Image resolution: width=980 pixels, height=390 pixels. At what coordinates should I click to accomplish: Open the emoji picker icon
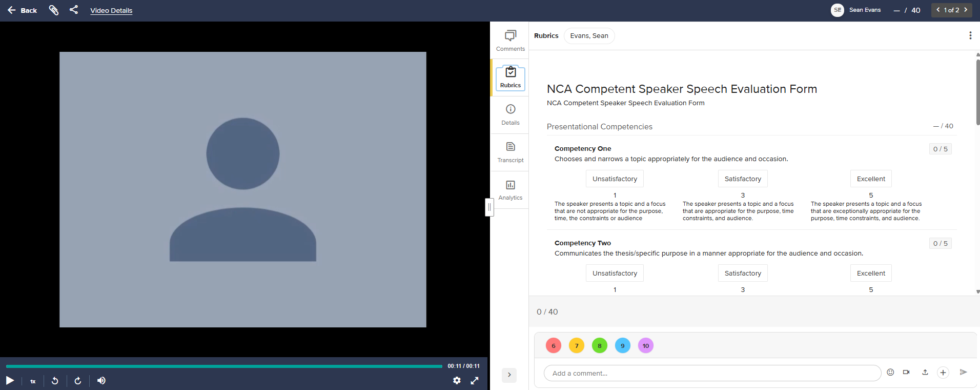click(890, 372)
